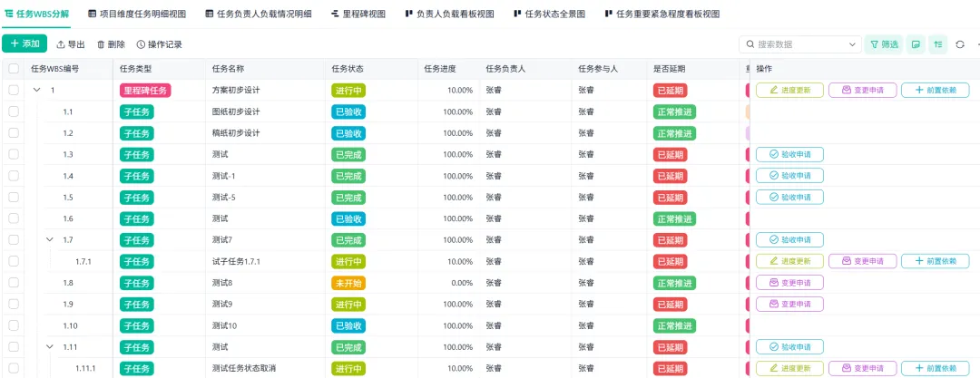Click the task name 测试任务状态取消

click(x=244, y=368)
